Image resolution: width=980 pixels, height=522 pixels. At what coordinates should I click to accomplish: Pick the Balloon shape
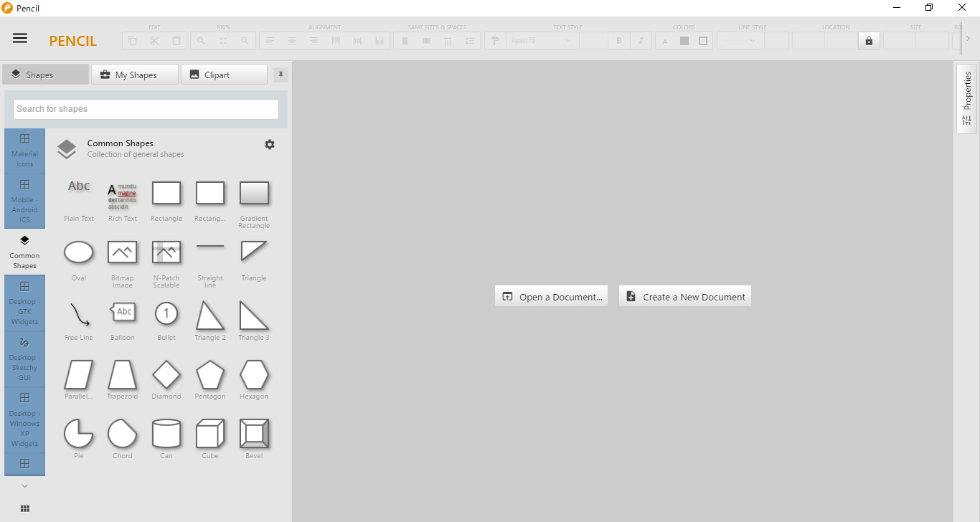[x=123, y=313]
